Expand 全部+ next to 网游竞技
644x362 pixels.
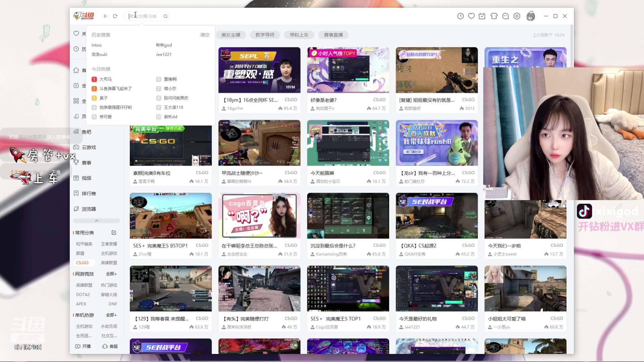(111, 274)
